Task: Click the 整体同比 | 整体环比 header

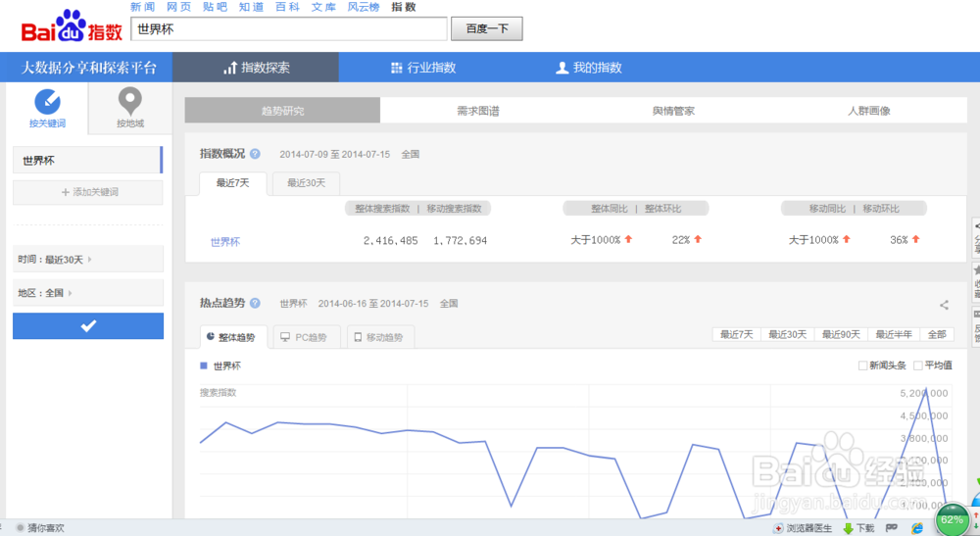Action: pos(636,209)
